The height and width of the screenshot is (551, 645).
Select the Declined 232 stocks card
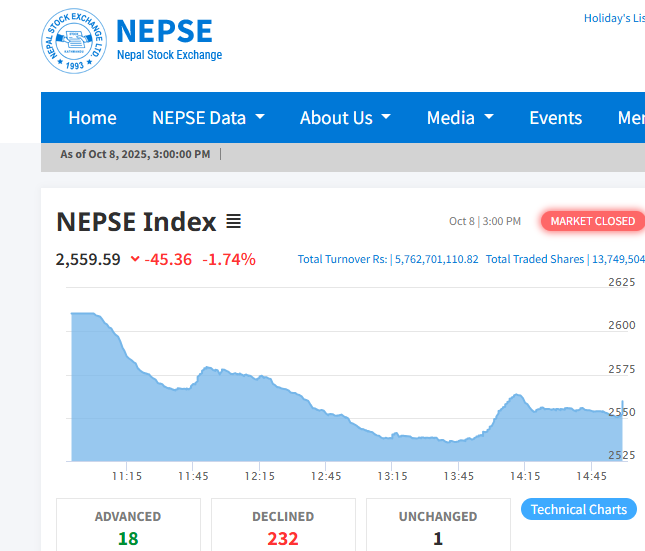click(x=283, y=528)
